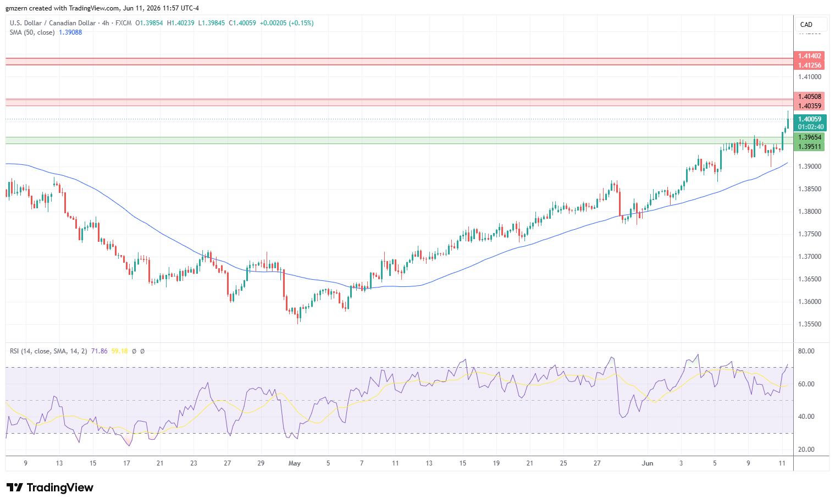This screenshot has width=835, height=504.
Task: Click the green support zone band on the chart
Action: pyautogui.click(x=399, y=141)
